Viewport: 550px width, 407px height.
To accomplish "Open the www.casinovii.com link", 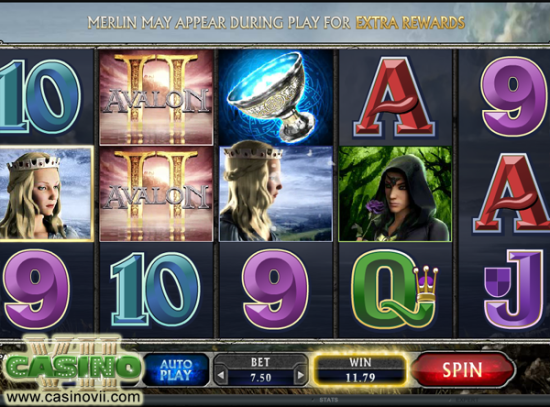I will point(73,397).
